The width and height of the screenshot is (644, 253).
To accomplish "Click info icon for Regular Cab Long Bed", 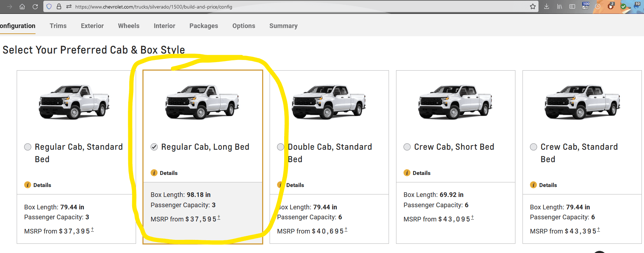I will 154,173.
